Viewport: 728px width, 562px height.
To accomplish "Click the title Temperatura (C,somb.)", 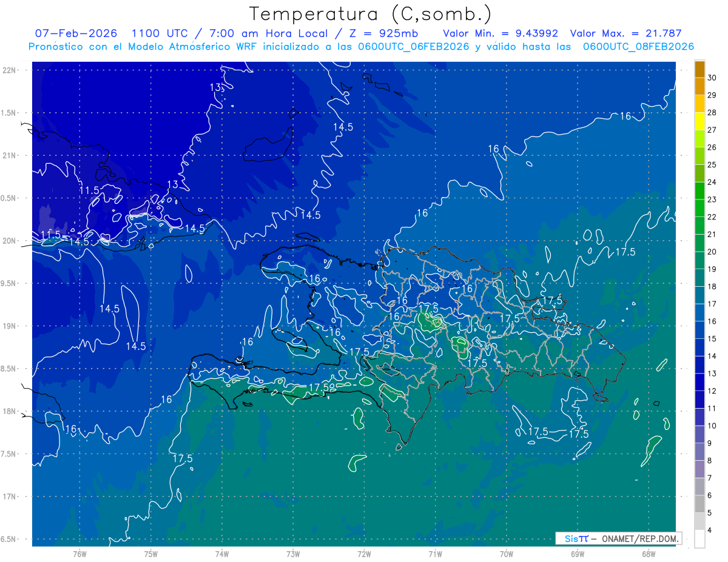I will 371,13.
